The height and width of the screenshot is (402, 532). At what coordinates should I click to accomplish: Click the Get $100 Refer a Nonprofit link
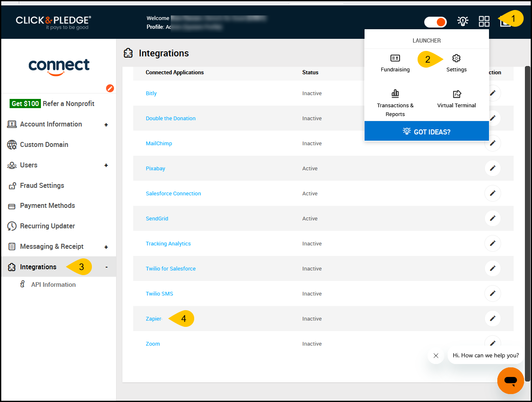click(x=52, y=104)
